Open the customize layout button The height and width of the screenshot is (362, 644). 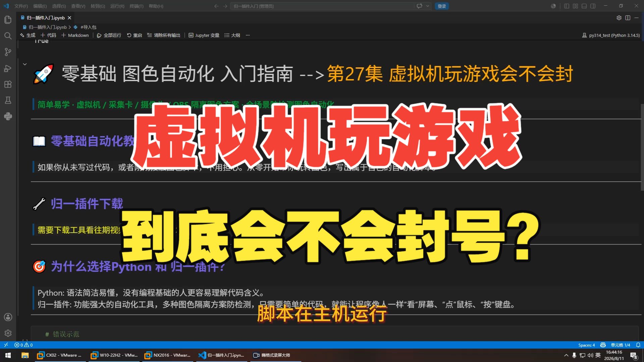[575, 6]
